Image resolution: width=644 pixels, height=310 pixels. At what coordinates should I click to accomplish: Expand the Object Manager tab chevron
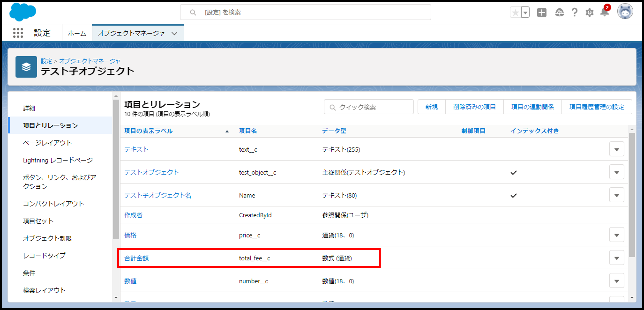click(175, 33)
